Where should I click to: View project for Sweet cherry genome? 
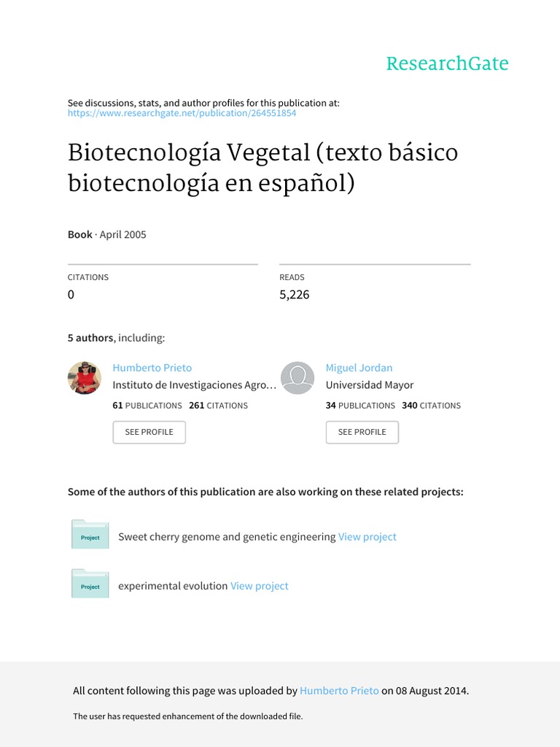pos(367,537)
